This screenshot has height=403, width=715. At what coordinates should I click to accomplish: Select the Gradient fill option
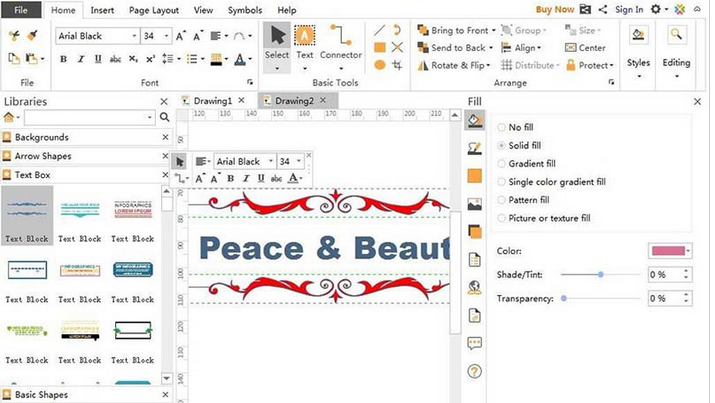[526, 164]
